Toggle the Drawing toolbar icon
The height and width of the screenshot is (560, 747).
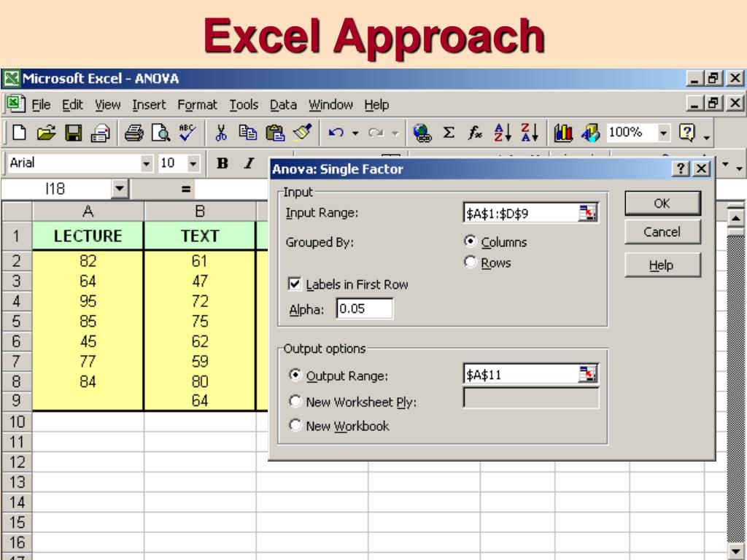[x=590, y=133]
